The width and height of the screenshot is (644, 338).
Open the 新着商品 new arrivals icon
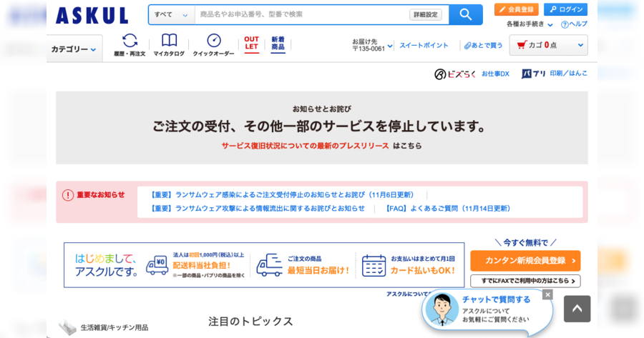278,44
